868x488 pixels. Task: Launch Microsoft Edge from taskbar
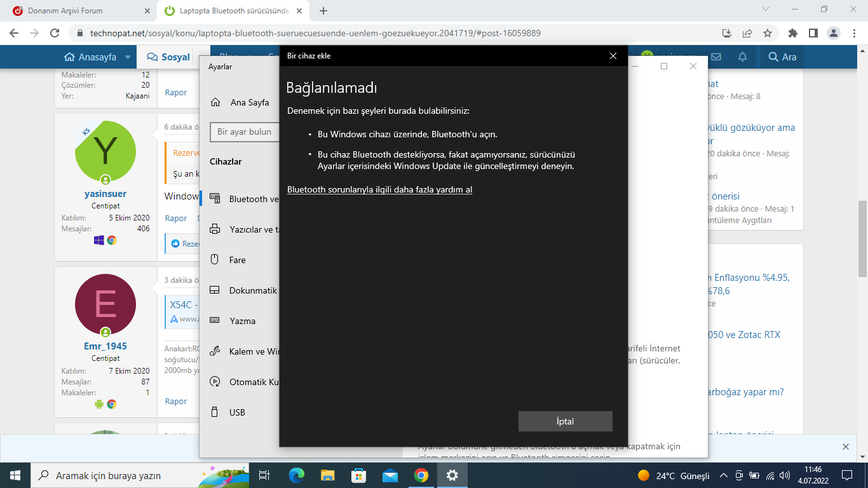point(296,475)
